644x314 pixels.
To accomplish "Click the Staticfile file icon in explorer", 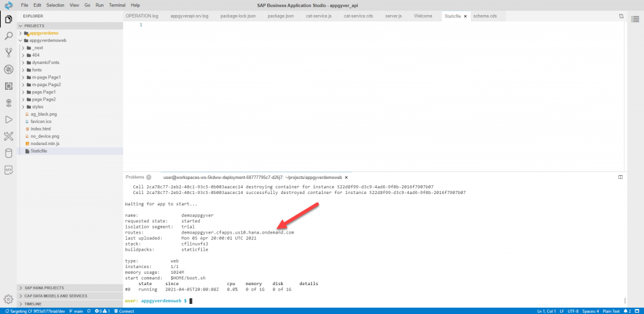I will pos(27,151).
